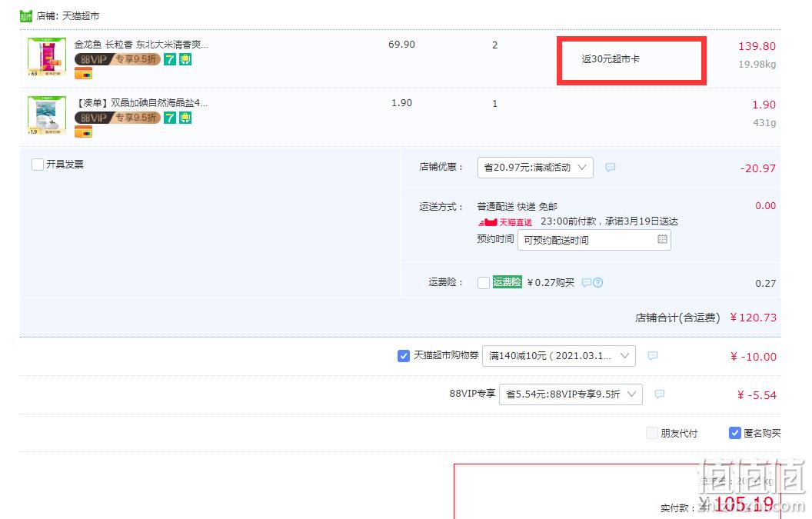812x519 pixels.
Task: Click the 139.80 subtotal for the rice
Action: pos(757,46)
